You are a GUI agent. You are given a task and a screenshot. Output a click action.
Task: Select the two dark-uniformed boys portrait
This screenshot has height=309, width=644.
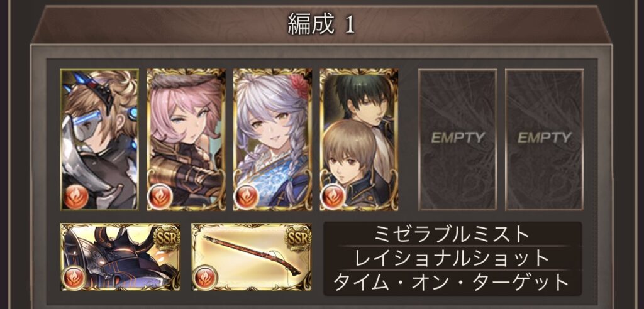pyautogui.click(x=359, y=139)
